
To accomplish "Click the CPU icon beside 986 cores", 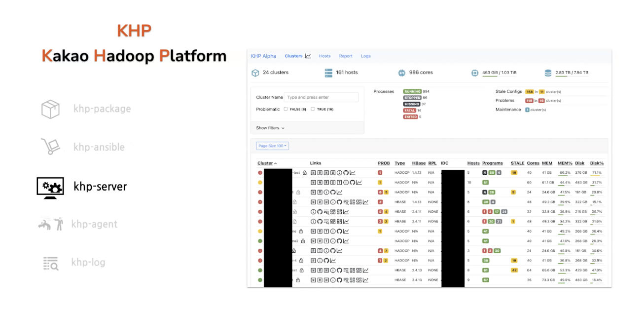I will [402, 73].
